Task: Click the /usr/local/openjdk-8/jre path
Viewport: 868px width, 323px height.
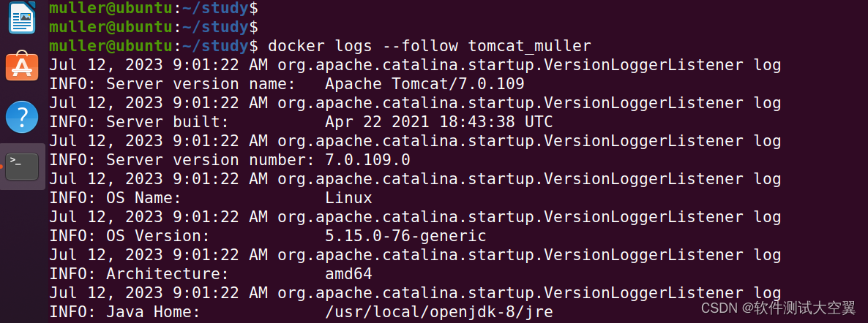Action: [x=438, y=312]
